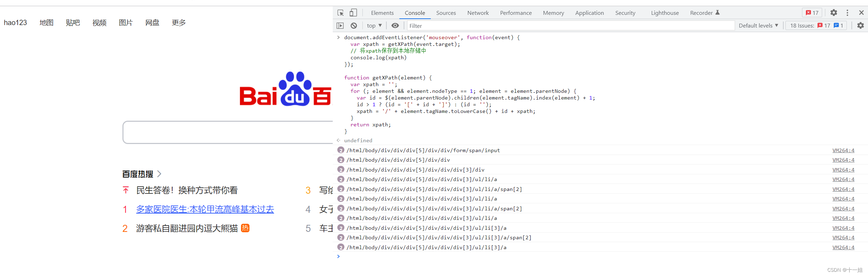Screen dimensions: 868x276
Task: Click repeat count badge on form/span/input row
Action: [340, 150]
